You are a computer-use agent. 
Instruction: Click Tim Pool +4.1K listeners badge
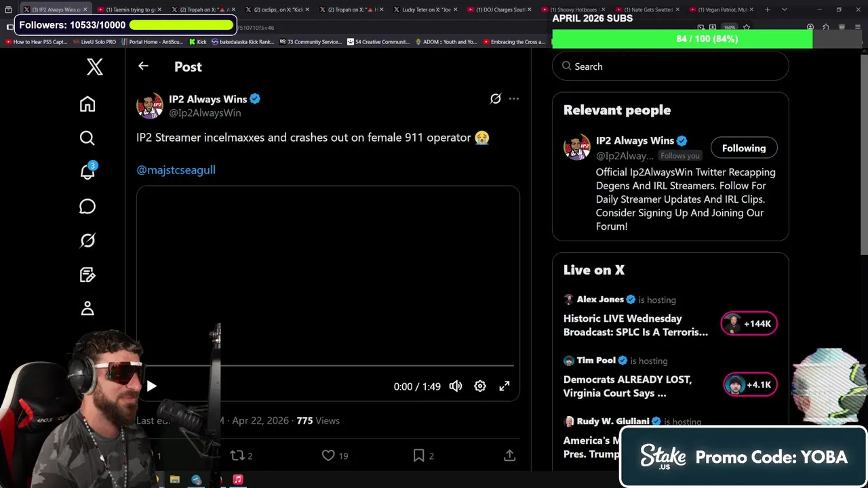(x=750, y=384)
